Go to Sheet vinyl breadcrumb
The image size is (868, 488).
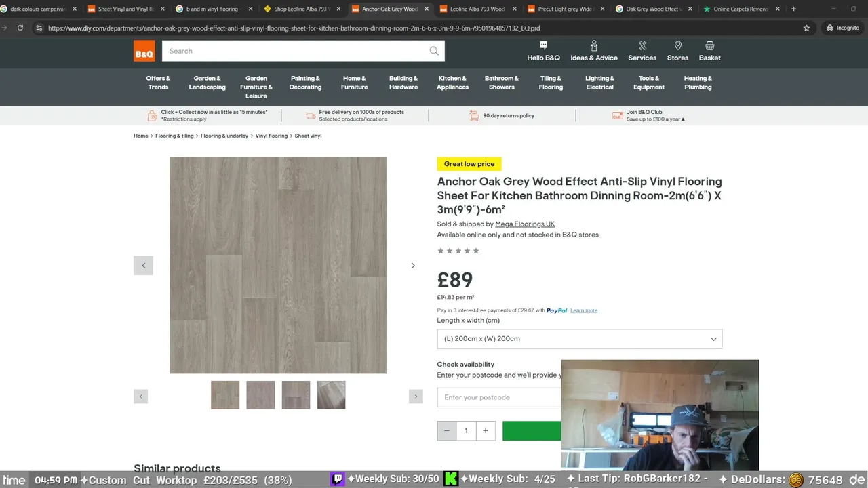[x=308, y=136]
